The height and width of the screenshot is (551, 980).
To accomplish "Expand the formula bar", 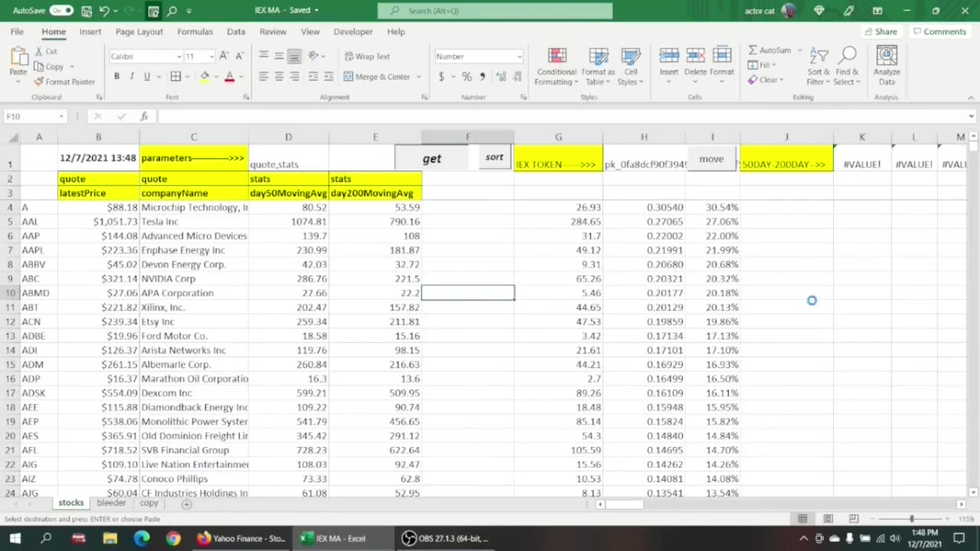I will click(971, 116).
